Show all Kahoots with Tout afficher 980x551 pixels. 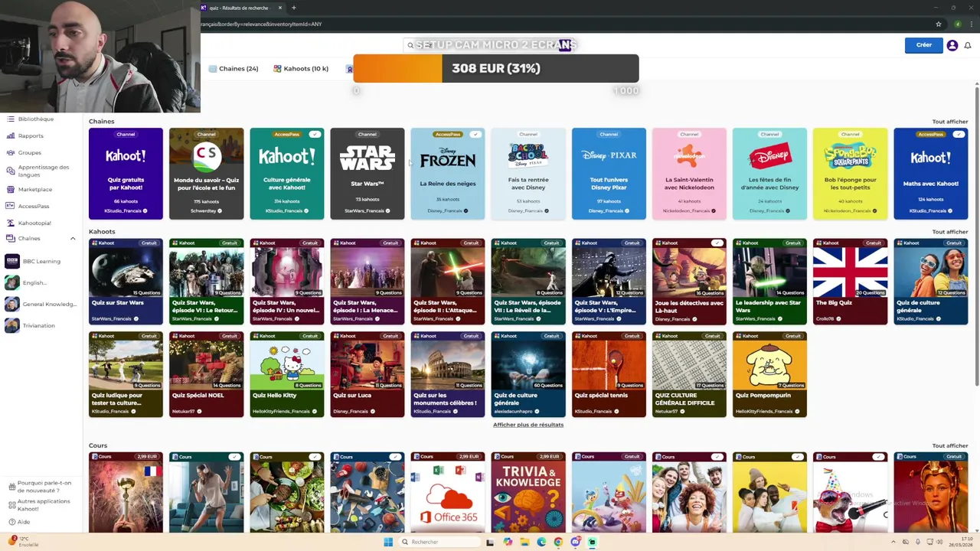950,232
